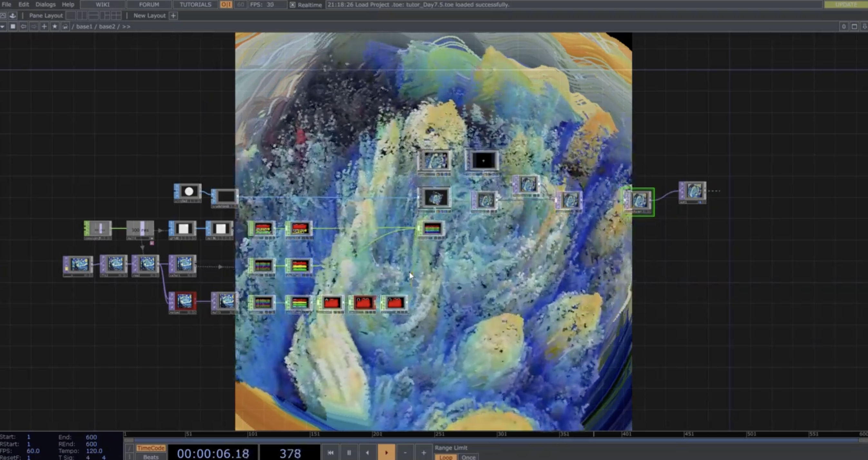
Task: Select the '300 res' math CHOP node
Action: 140,230
